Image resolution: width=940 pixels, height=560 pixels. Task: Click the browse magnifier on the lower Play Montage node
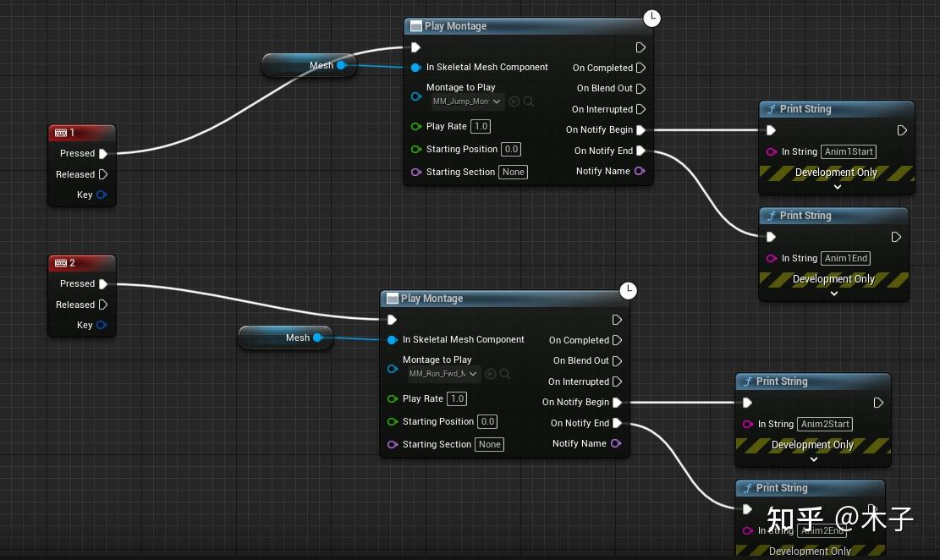coord(503,373)
